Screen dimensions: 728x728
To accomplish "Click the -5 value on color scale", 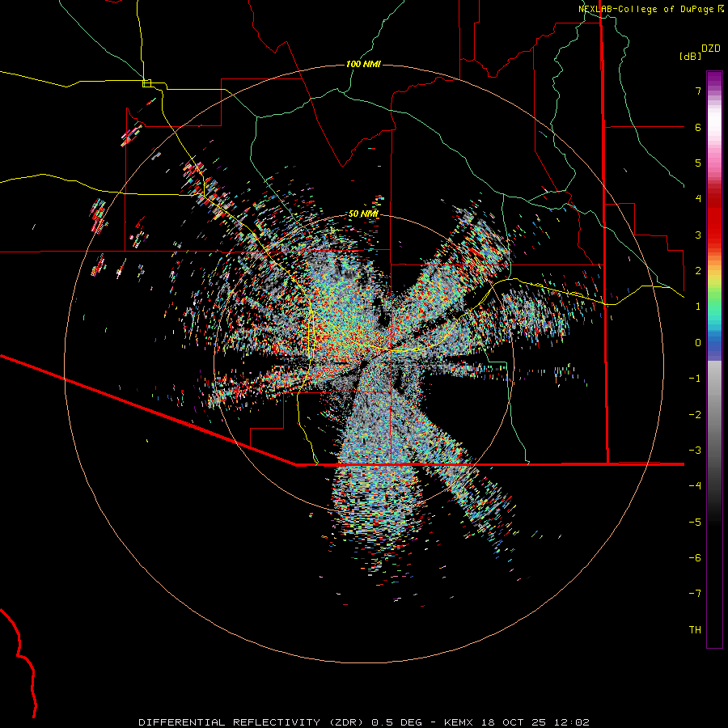I will coord(695,523).
